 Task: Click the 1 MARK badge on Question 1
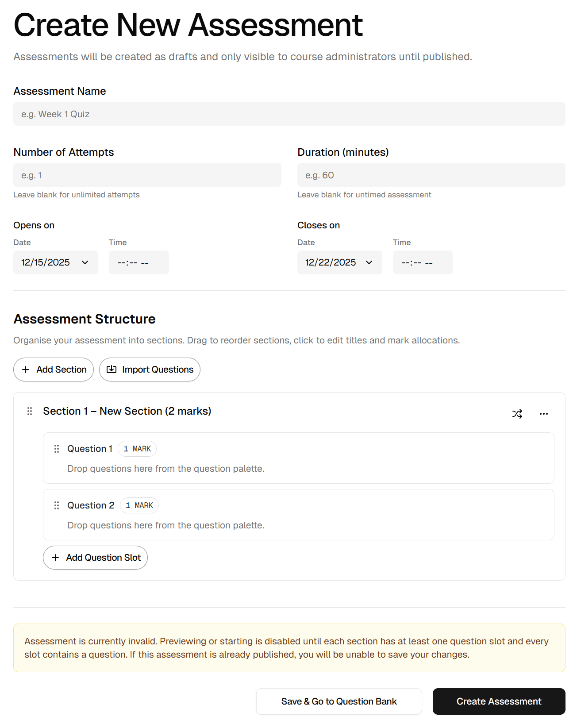pyautogui.click(x=137, y=448)
